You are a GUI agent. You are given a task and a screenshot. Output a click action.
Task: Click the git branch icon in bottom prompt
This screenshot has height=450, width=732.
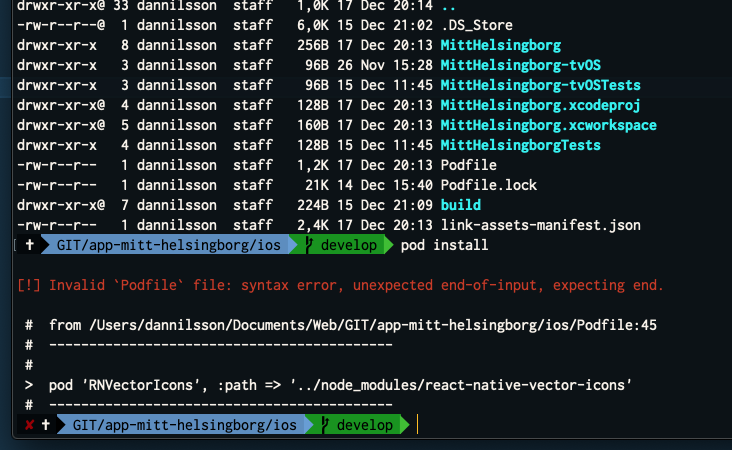click(325, 425)
